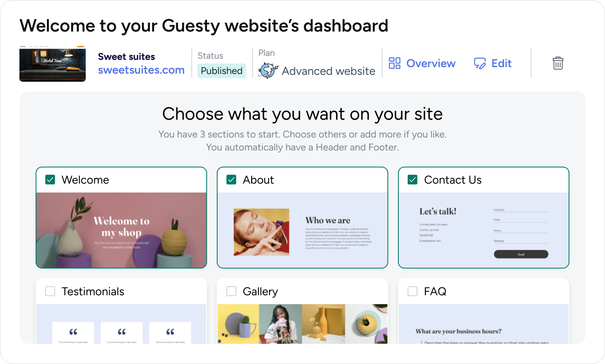Click the trash delete website icon
Image resolution: width=605 pixels, height=364 pixels.
(558, 63)
